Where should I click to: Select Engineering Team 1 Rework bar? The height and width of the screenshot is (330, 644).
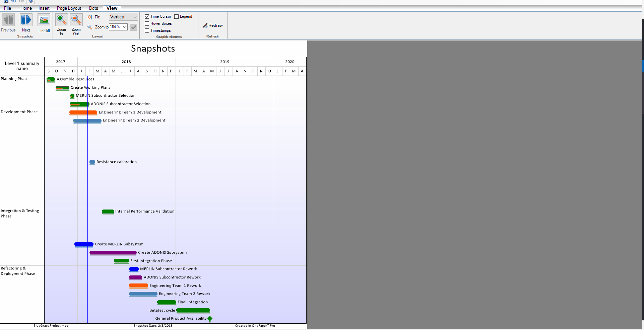(138, 285)
